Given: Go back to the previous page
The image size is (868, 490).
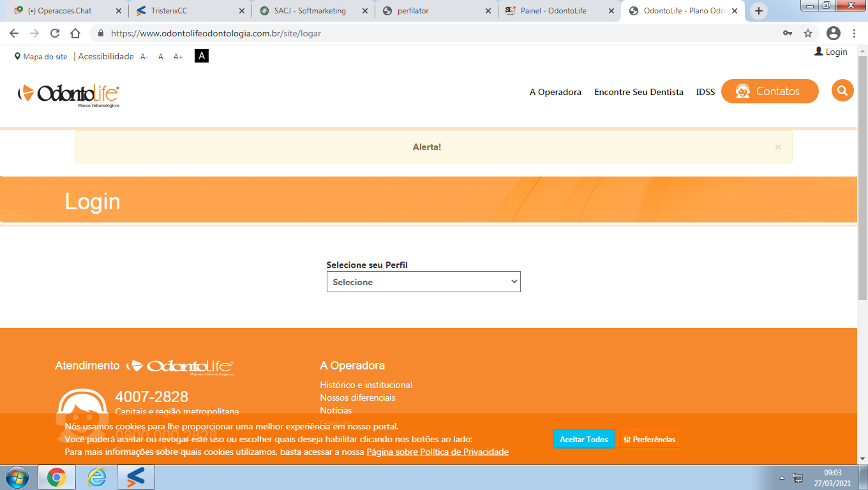Looking at the screenshot, I should point(14,33).
